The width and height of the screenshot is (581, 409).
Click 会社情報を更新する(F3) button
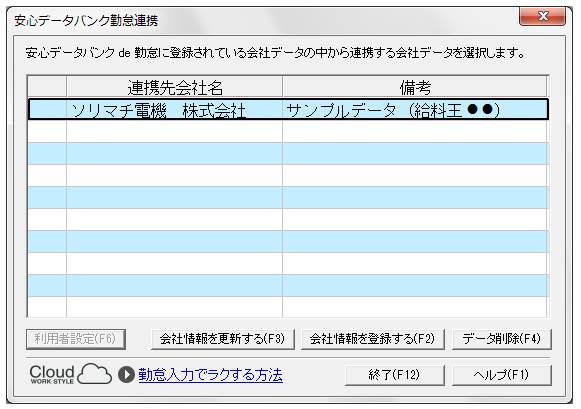click(223, 339)
